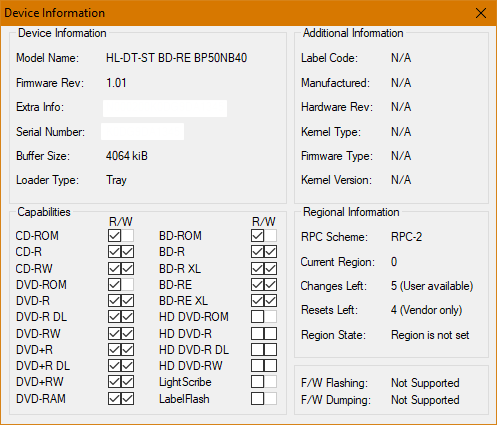Select RPC Scheme value RPC-2
The width and height of the screenshot is (497, 425).
tap(406, 237)
